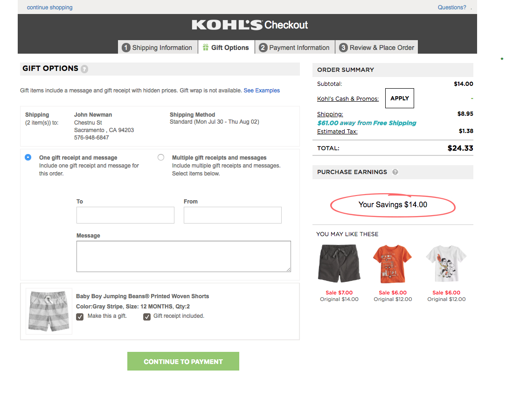The image size is (513, 420).
Task: Select the "Multiple gift receipts and messages" radio button
Action: pyautogui.click(x=160, y=157)
